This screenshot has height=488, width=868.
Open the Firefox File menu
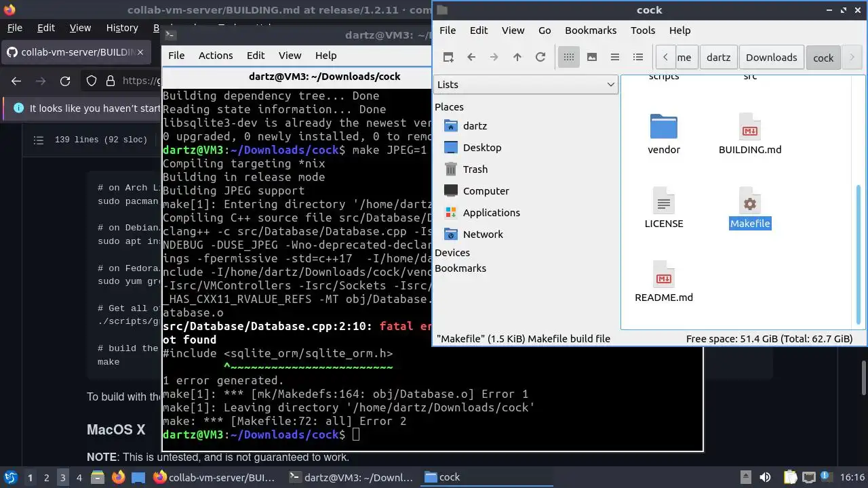(14, 28)
